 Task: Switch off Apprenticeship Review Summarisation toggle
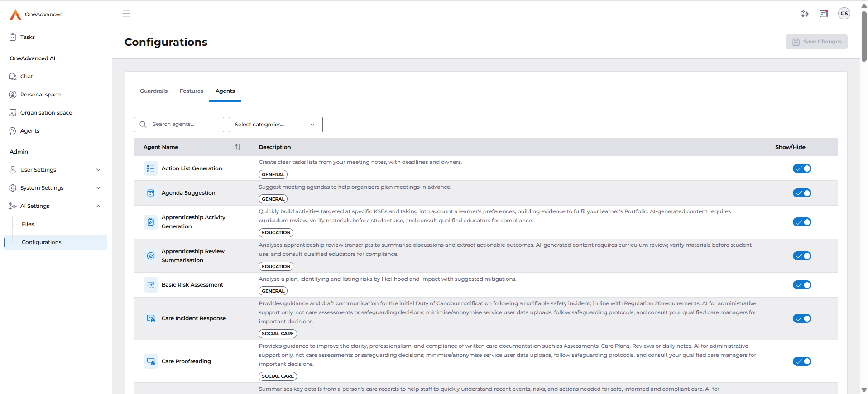tap(802, 256)
